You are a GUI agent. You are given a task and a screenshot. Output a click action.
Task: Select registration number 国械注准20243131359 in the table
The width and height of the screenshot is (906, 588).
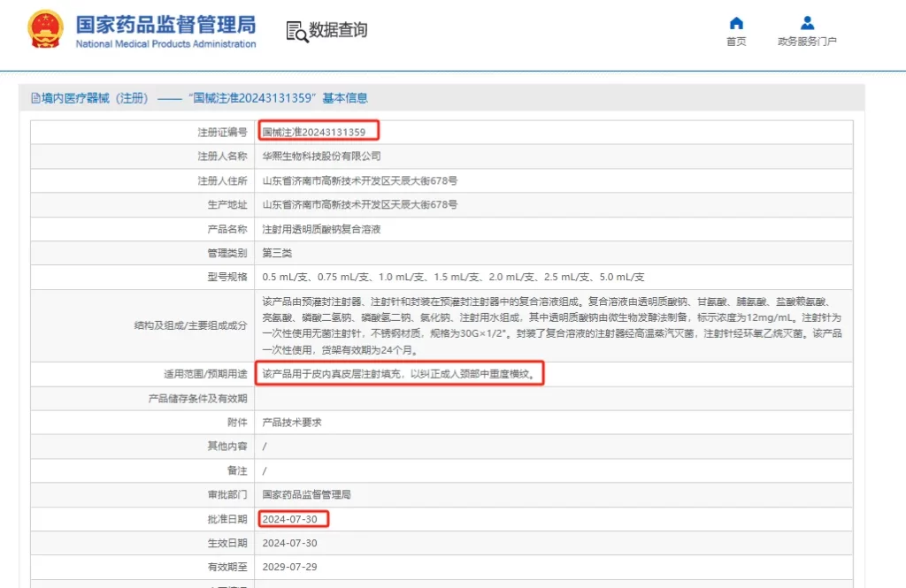click(314, 132)
